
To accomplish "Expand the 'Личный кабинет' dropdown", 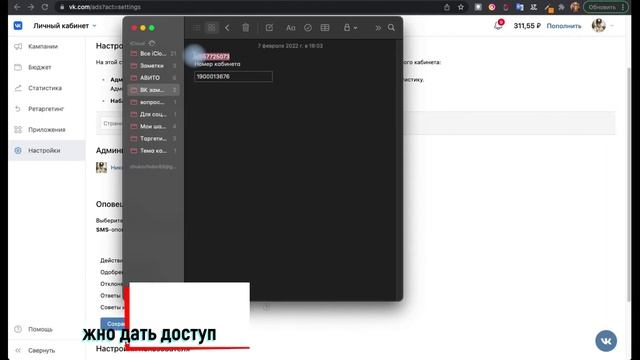I will 64,26.
